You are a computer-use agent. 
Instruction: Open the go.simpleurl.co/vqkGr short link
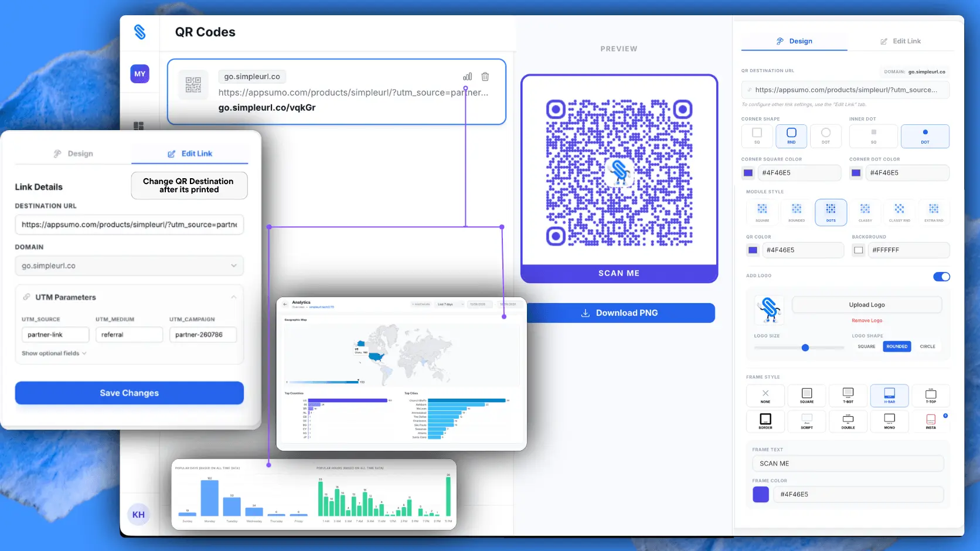tap(267, 108)
